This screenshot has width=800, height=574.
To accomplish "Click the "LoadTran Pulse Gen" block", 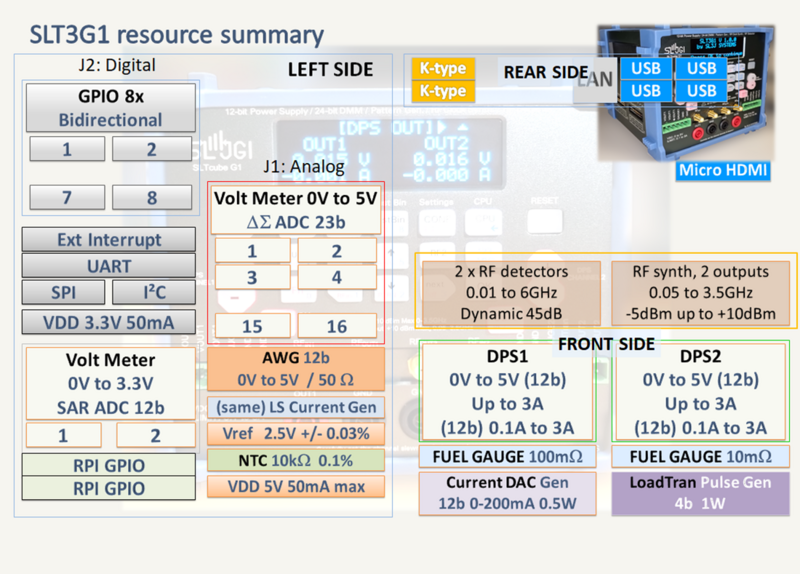I will [x=701, y=493].
